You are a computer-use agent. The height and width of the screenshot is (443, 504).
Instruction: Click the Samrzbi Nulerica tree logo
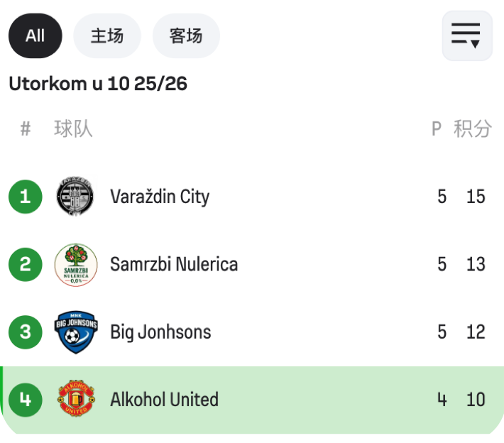[x=75, y=264]
